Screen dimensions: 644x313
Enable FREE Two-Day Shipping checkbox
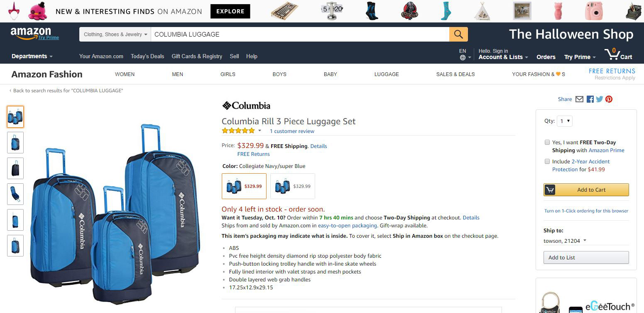pos(547,142)
